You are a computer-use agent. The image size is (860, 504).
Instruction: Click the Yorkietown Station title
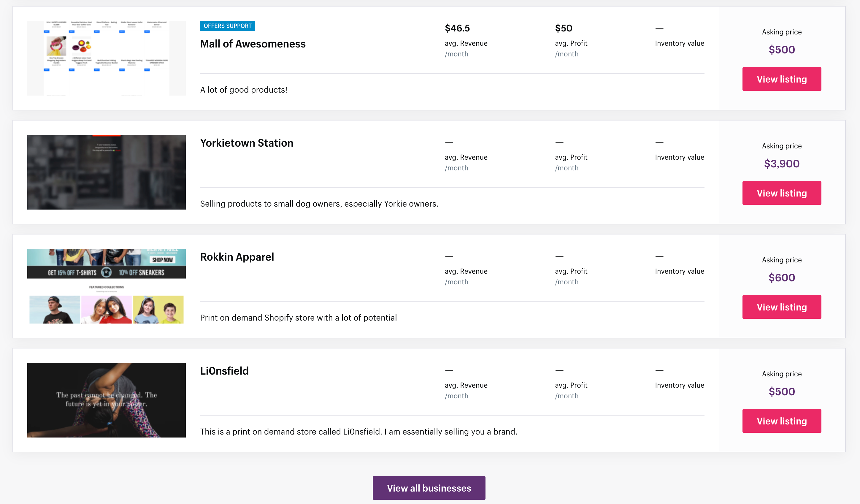coord(246,143)
